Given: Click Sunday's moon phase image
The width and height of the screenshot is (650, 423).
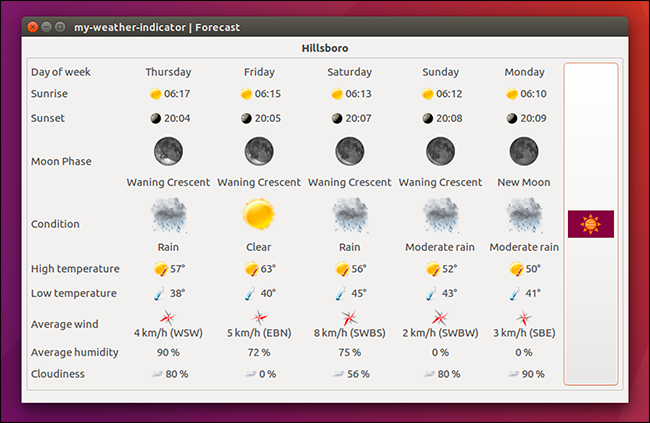Looking at the screenshot, I should click(x=441, y=151).
